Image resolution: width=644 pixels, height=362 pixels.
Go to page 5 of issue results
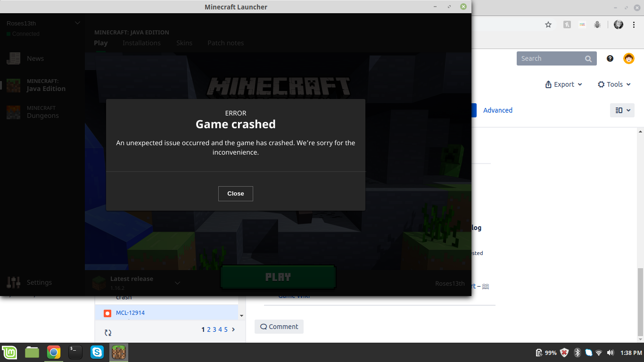coord(226,329)
